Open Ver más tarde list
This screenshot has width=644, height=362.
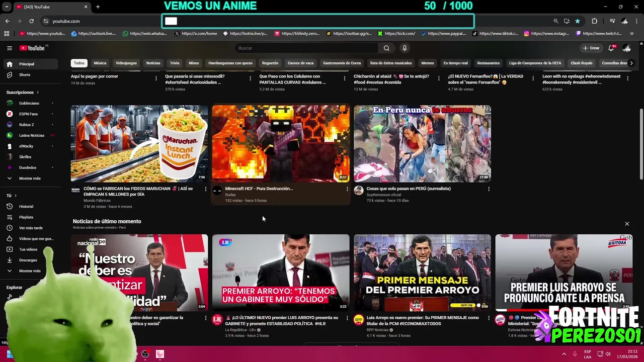point(31,228)
